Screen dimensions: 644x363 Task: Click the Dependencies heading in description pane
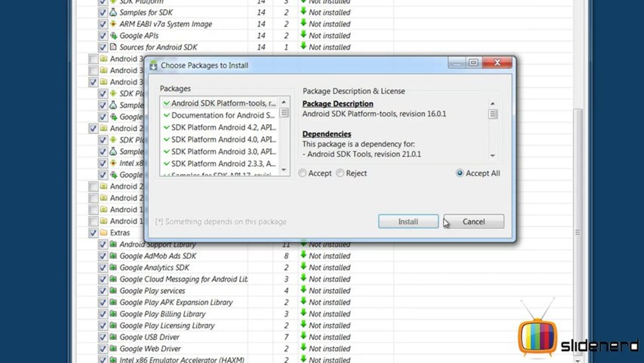coord(327,134)
